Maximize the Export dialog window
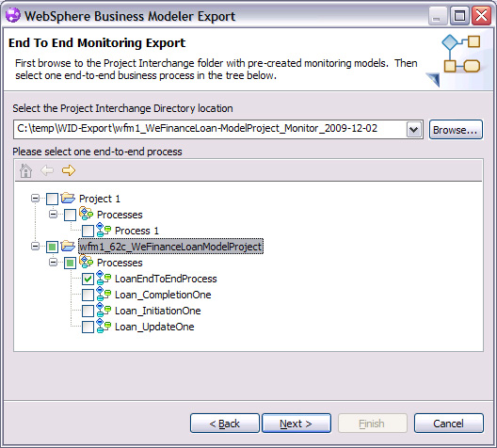The width and height of the screenshot is (497, 448). [459, 15]
